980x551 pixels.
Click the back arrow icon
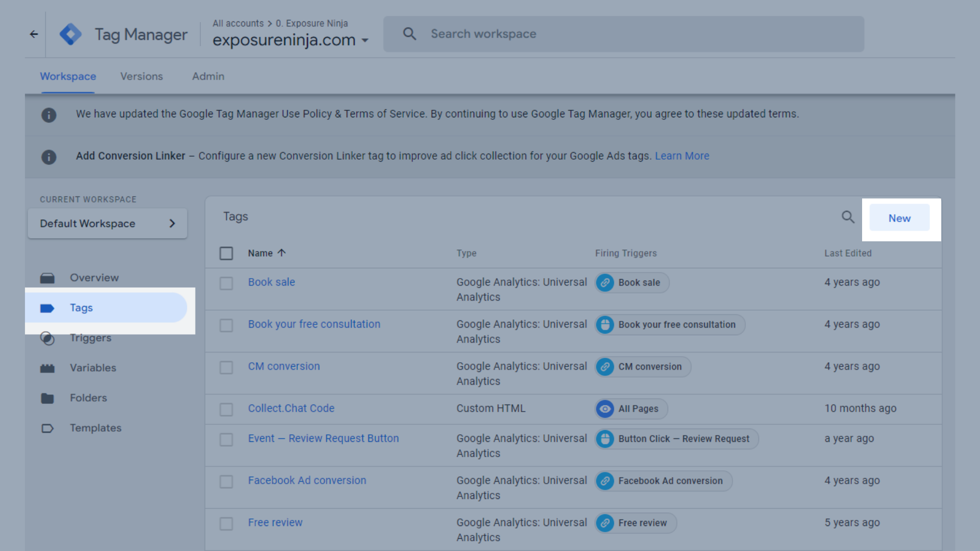34,34
